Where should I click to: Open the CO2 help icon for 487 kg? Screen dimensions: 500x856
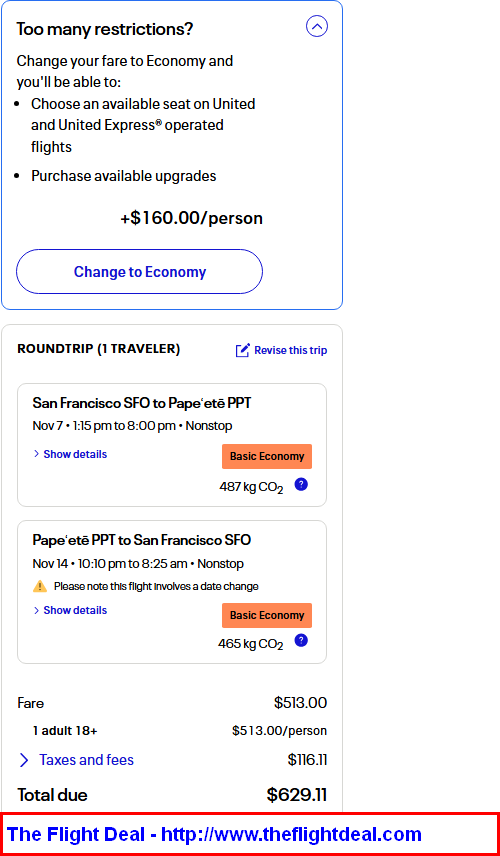coord(301,484)
